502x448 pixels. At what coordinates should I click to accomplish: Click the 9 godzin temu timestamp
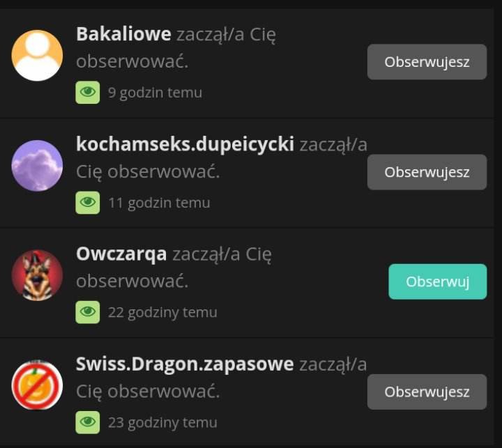[x=155, y=93]
